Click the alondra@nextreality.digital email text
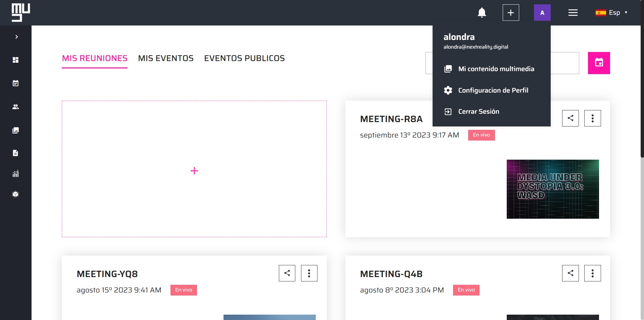This screenshot has width=644, height=320. point(476,47)
